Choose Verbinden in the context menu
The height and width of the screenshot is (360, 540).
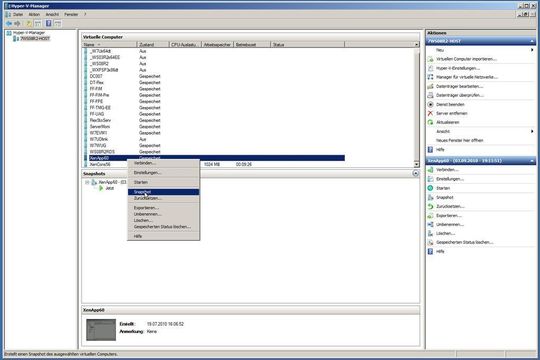coord(164,163)
